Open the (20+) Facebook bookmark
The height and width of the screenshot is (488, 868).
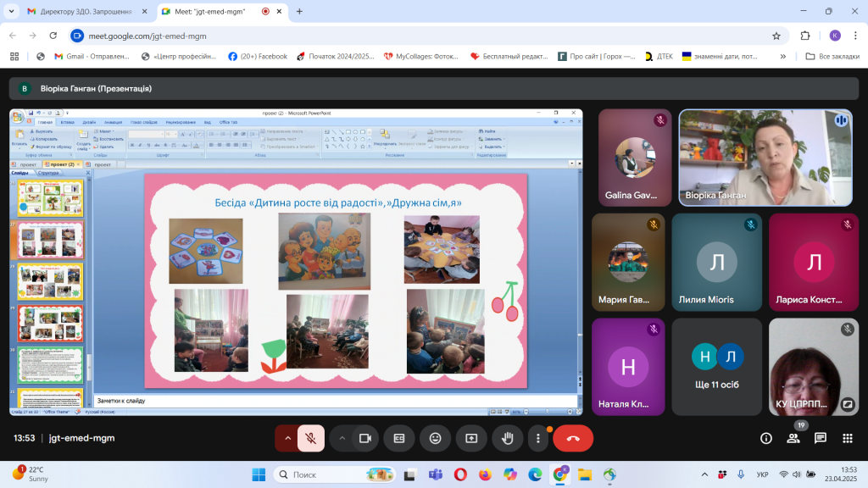[258, 57]
